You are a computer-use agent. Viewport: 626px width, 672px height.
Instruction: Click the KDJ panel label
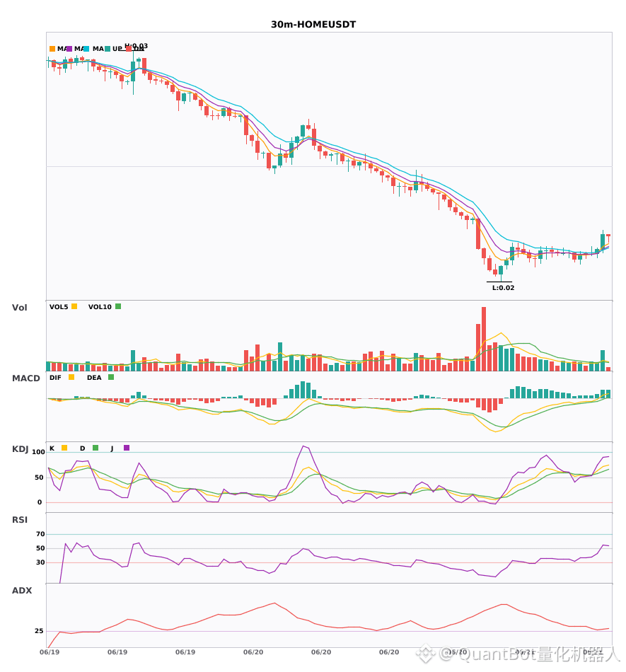[20, 449]
